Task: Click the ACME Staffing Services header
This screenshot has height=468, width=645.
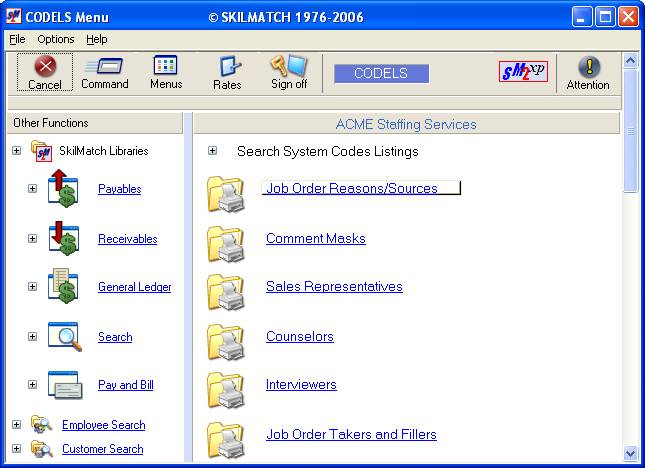Action: tap(406, 124)
